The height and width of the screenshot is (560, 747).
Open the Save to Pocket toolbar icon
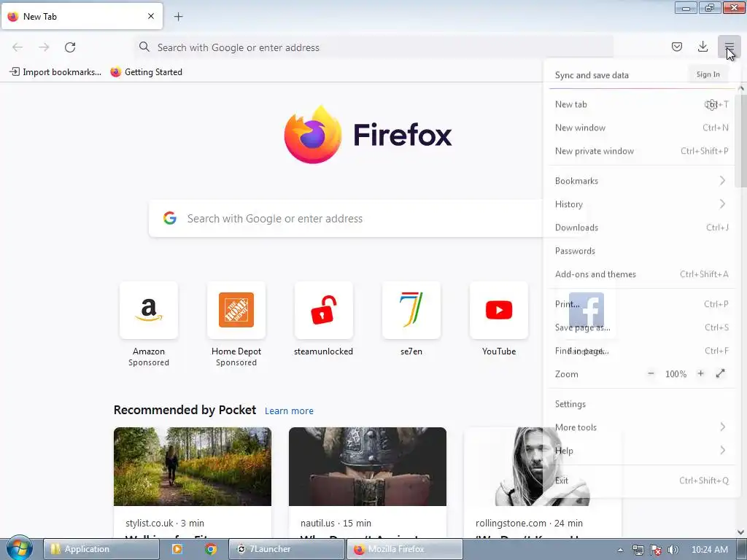pos(676,47)
